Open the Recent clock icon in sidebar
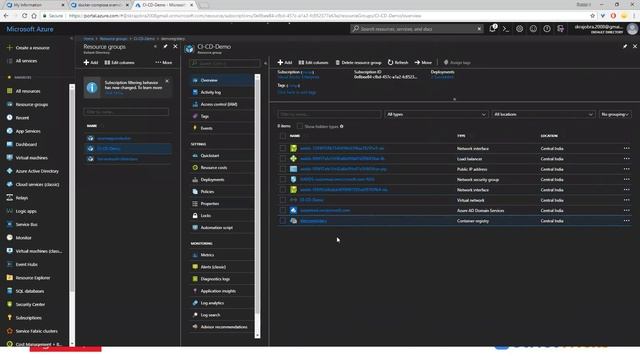The image size is (640, 360). [9, 118]
